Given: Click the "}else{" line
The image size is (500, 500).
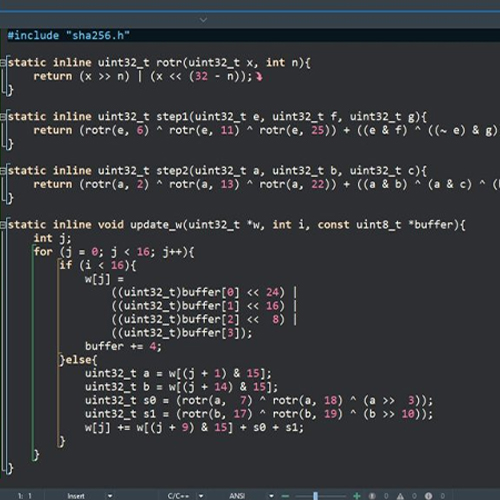Looking at the screenshot, I should pyautogui.click(x=79, y=360).
